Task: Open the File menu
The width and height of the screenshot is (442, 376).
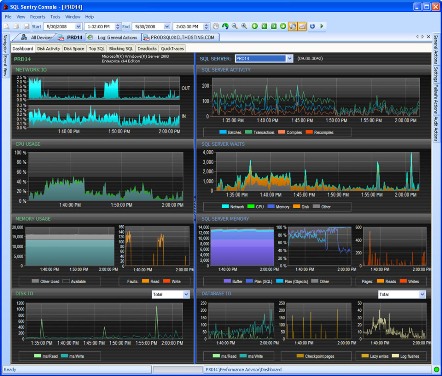Action: point(8,17)
